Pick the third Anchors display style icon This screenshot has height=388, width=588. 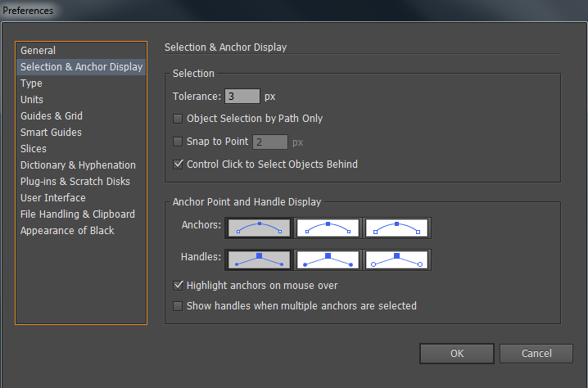(396, 227)
